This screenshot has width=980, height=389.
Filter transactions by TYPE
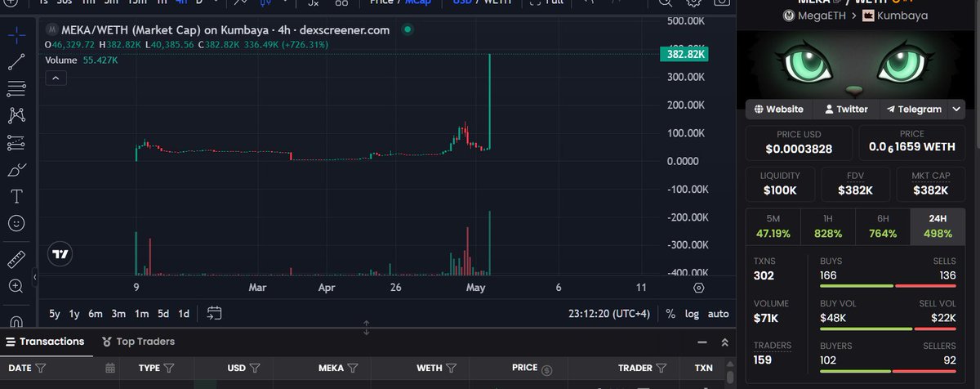tap(169, 369)
